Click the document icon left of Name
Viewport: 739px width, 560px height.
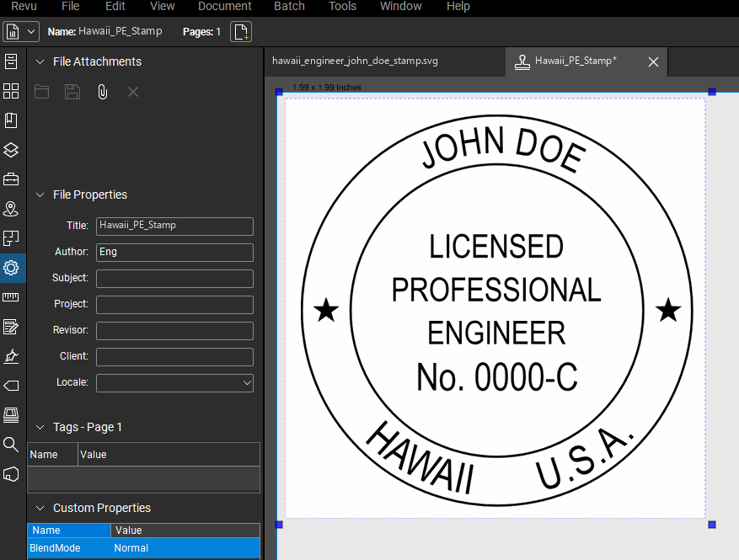point(13,31)
